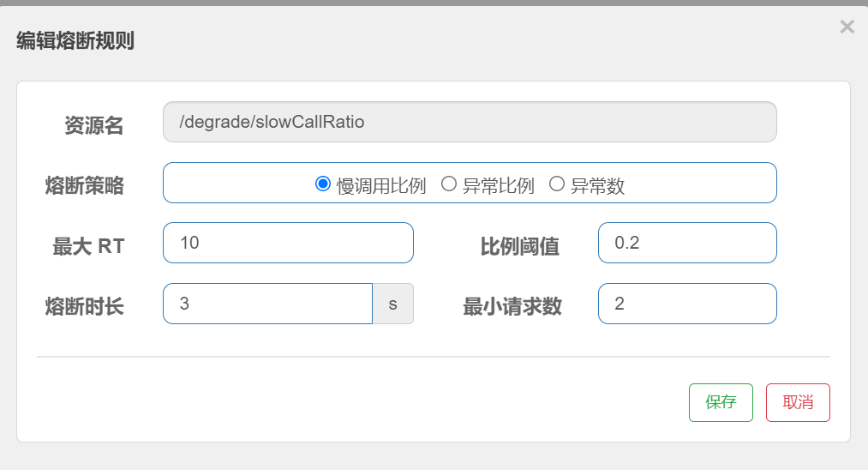868x470 pixels.
Task: Focus the 比例阈值 input field
Action: click(687, 243)
